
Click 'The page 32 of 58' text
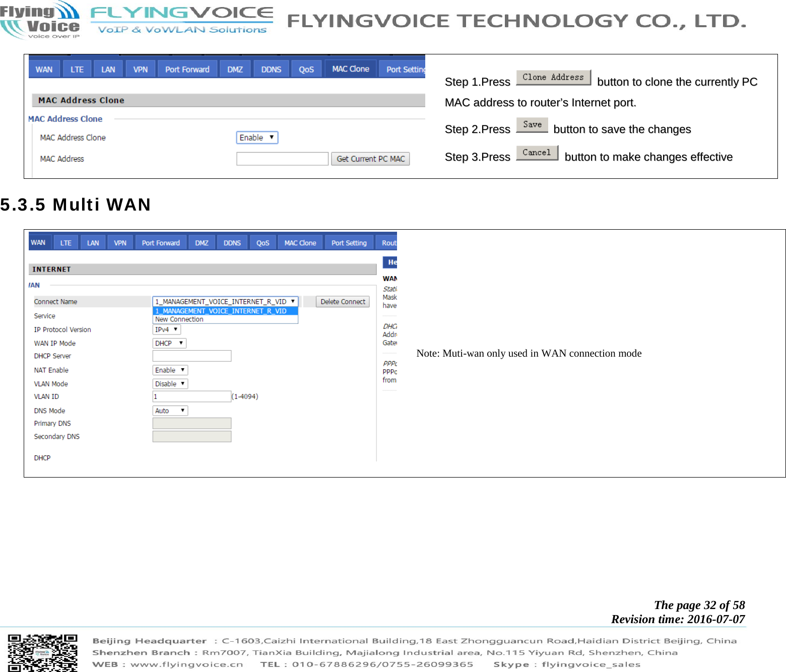tap(699, 605)
